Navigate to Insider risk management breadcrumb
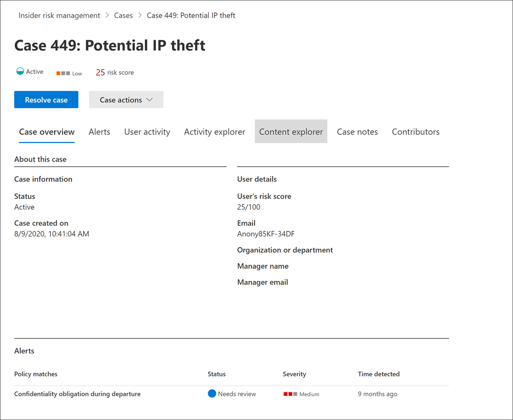Screen dimensions: 513x420 [x=60, y=15]
